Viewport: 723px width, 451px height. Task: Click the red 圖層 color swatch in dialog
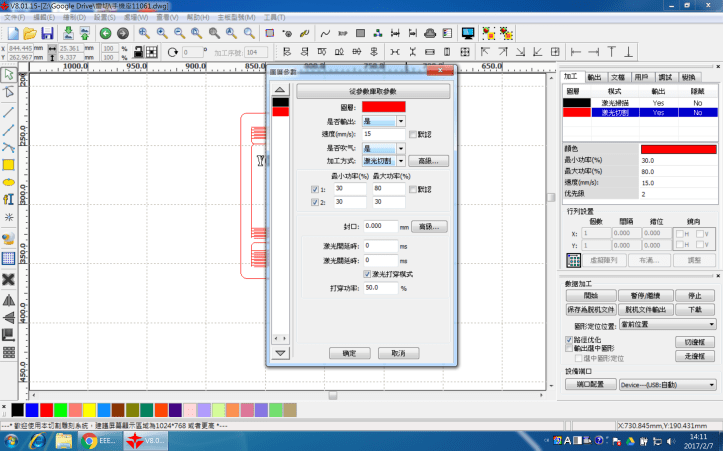[x=384, y=106]
